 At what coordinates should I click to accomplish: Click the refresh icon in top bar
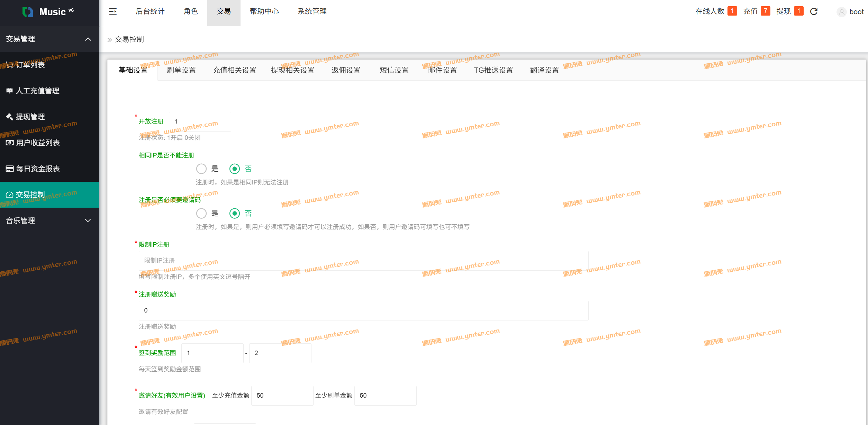pyautogui.click(x=814, y=11)
